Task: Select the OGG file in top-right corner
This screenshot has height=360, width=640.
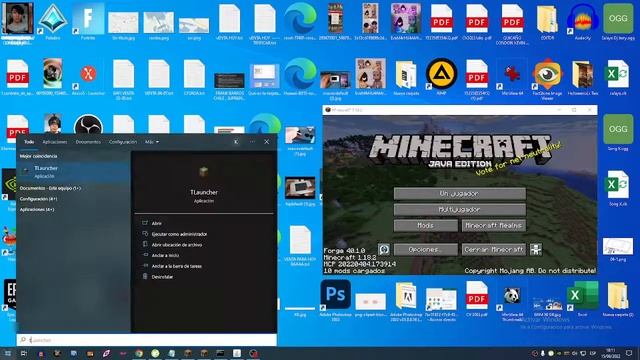Action: click(618, 20)
